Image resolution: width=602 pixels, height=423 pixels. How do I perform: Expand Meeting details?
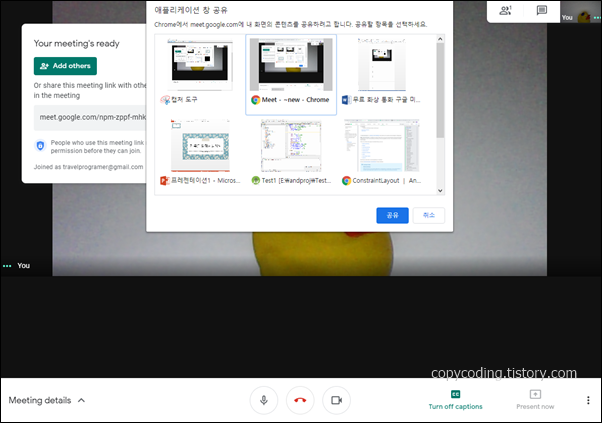(x=47, y=400)
